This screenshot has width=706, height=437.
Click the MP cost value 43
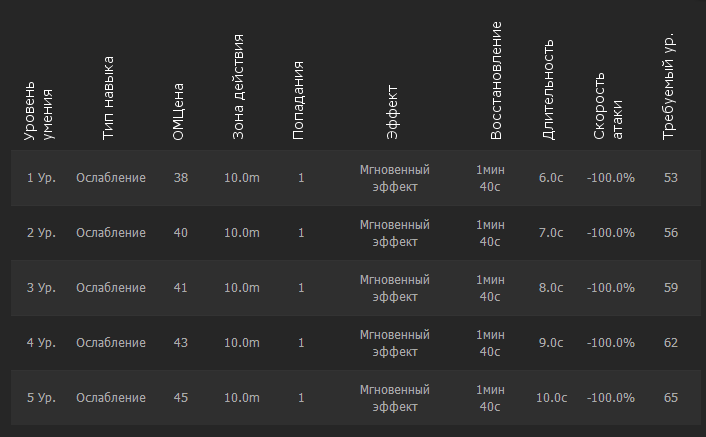click(x=180, y=343)
